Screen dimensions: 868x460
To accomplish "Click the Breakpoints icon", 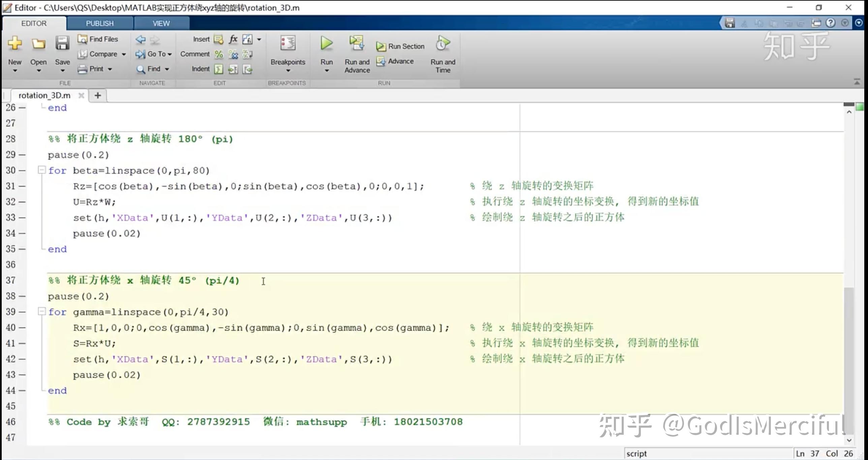I will (287, 44).
